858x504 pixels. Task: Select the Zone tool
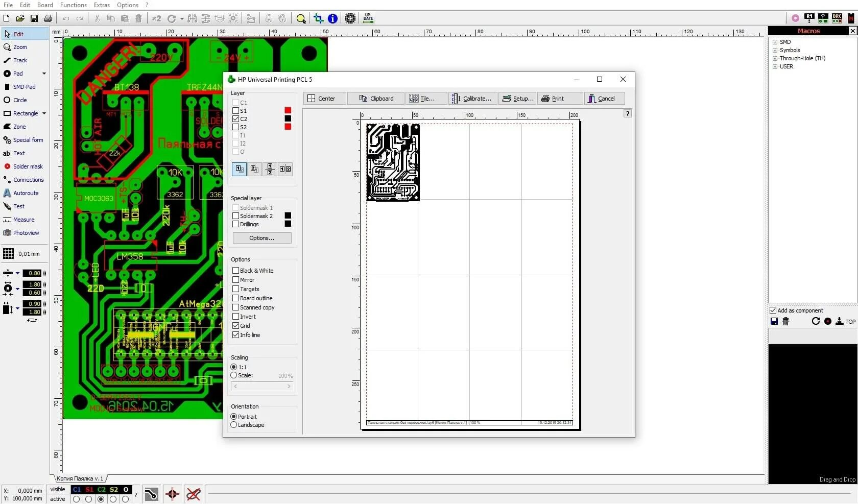pos(19,127)
